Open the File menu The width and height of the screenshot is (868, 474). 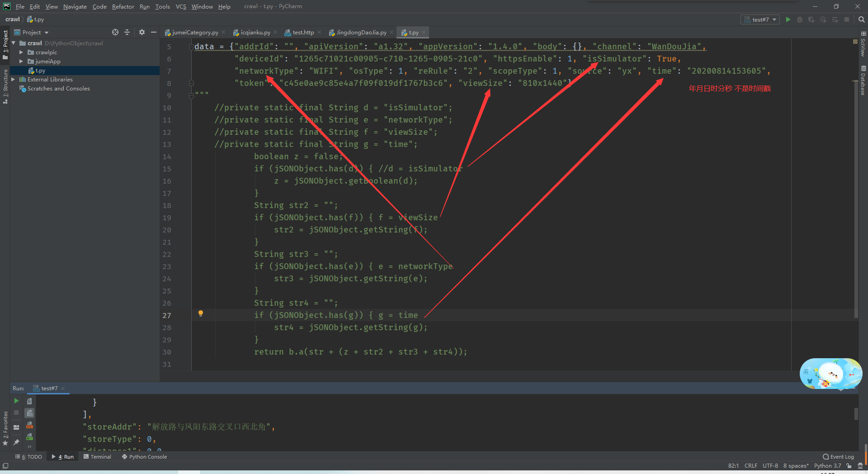click(20, 6)
